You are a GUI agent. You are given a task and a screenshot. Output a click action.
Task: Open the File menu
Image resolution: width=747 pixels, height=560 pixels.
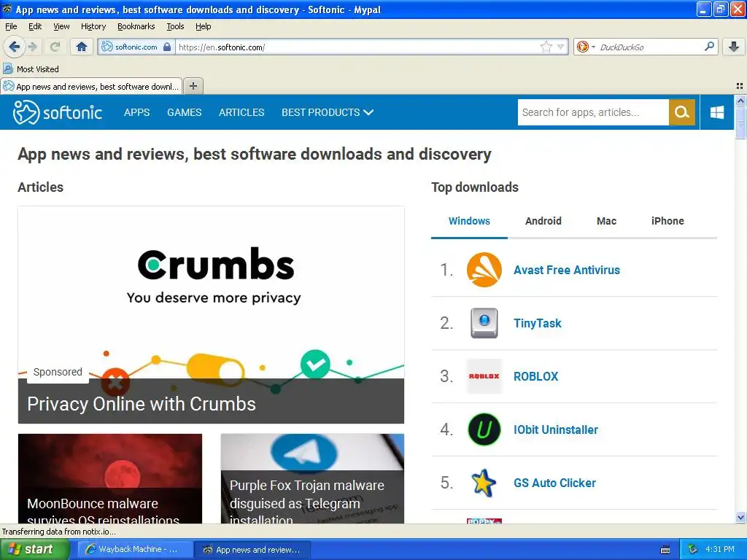(x=11, y=26)
